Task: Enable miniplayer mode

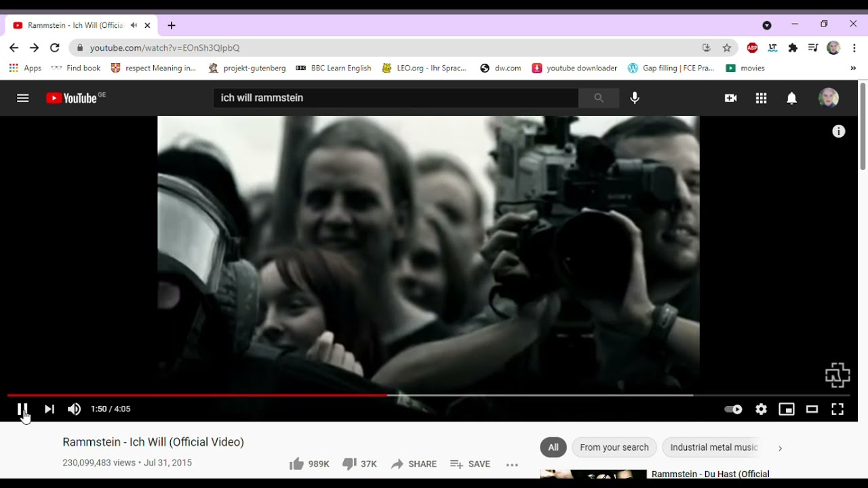Action: 786,409
